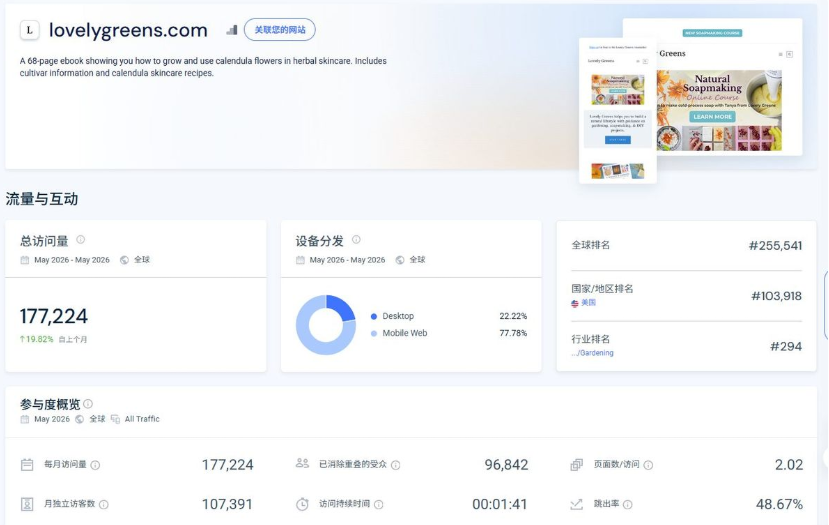
Task: Open the info icon next to 总访问量
Action: 80,240
